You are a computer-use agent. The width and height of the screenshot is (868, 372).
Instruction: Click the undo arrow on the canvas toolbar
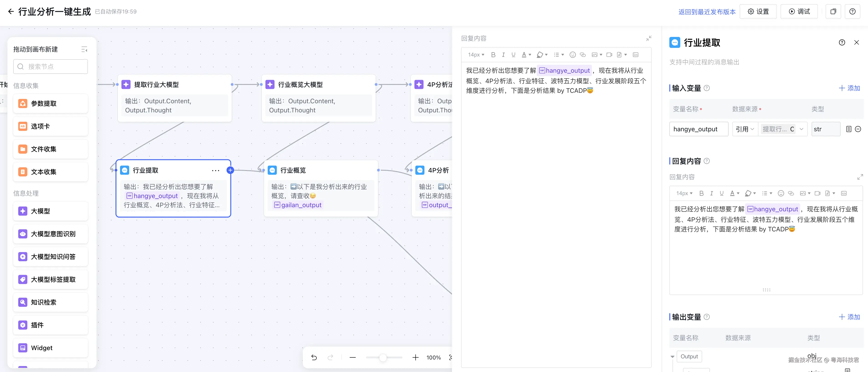314,357
